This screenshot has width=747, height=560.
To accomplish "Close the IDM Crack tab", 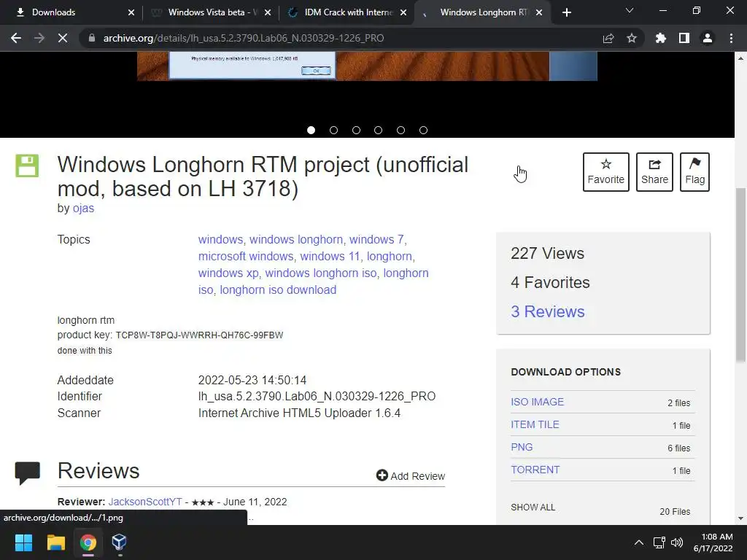I will [x=403, y=12].
